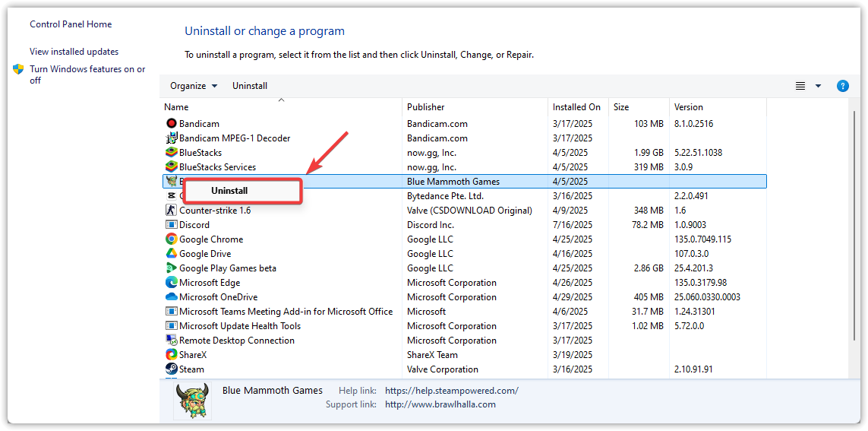Click the shield icon beside Windows features
The image size is (868, 431).
[x=19, y=69]
